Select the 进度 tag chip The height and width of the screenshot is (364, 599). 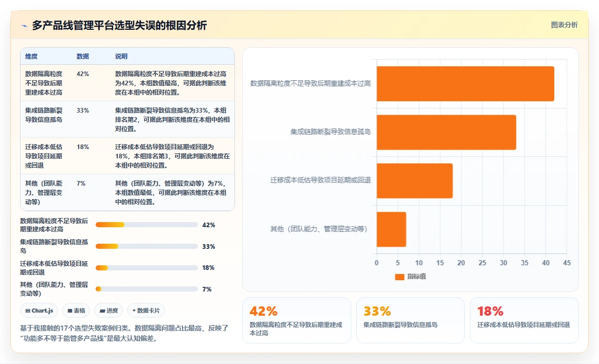tap(108, 311)
